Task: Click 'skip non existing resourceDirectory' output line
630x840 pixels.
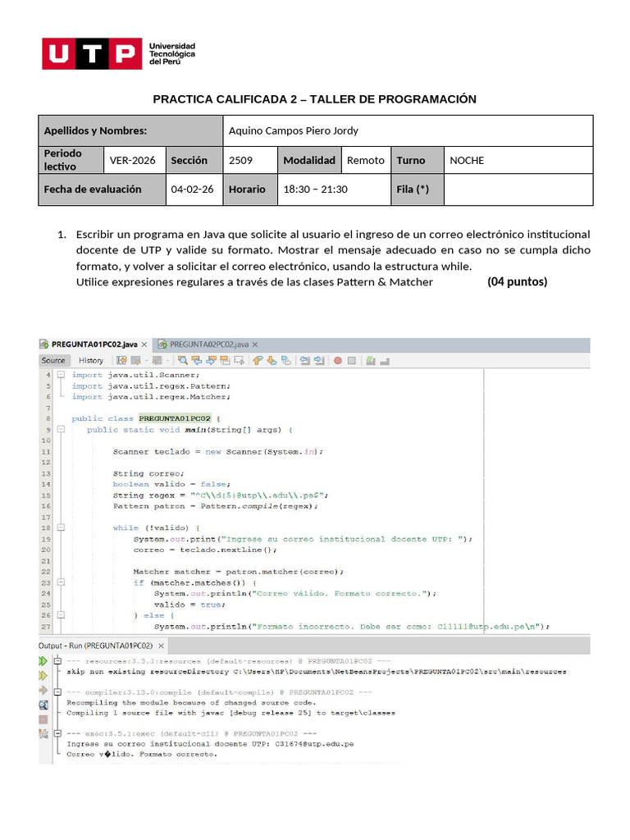Action: click(x=317, y=671)
